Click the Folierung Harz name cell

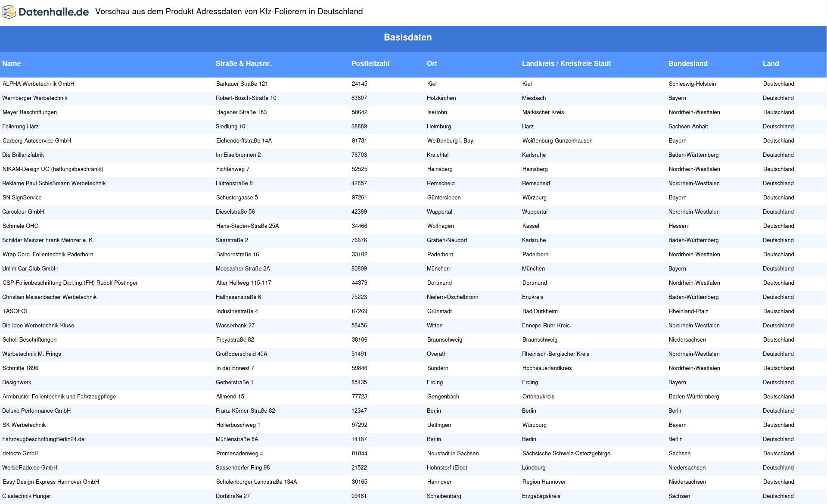(20, 127)
